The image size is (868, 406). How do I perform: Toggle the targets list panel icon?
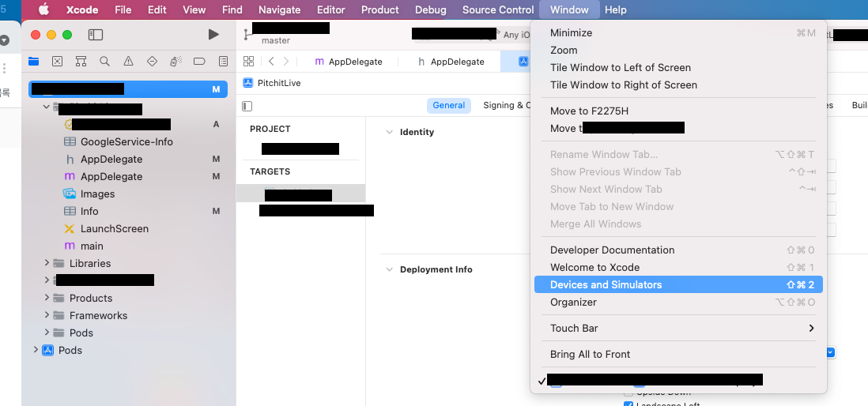[x=247, y=106]
